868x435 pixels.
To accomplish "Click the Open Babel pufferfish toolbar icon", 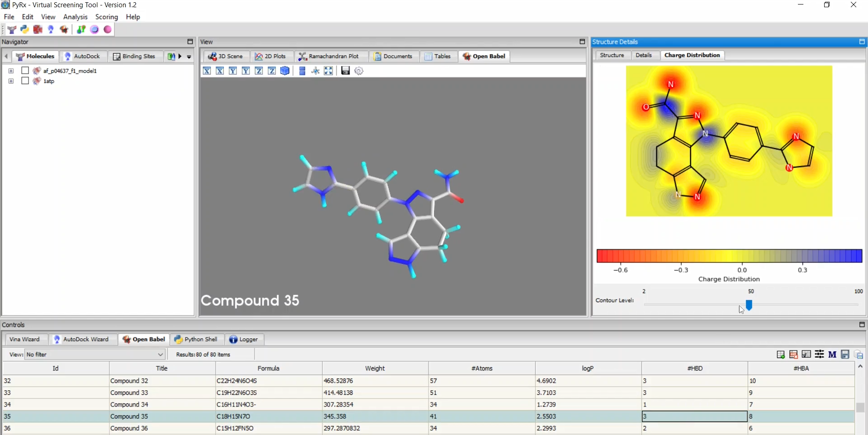I will pos(64,29).
